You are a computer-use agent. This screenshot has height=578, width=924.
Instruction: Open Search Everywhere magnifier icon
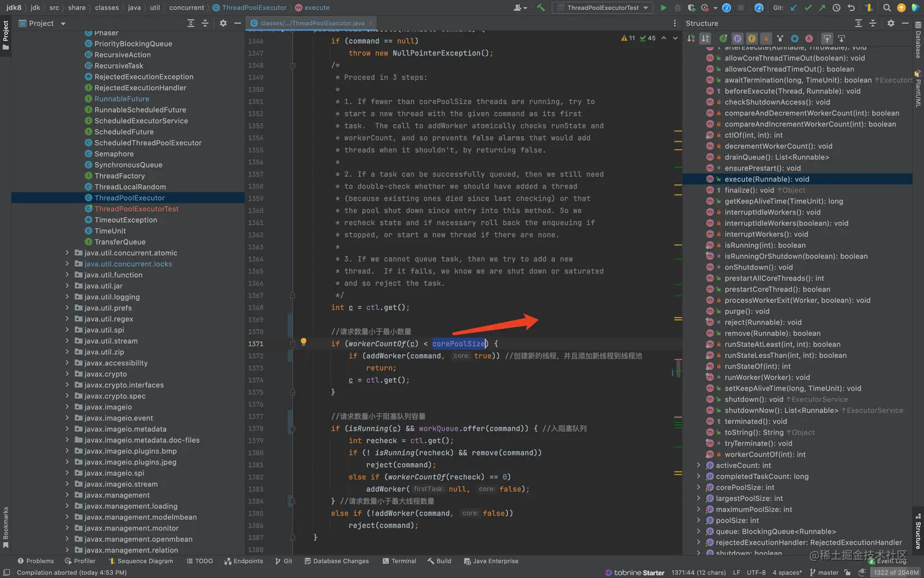[887, 7]
